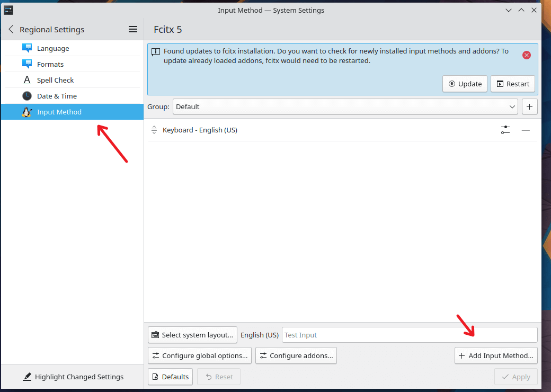The image size is (551, 392).
Task: Open the hamburger menu in sidebar header
Action: (133, 30)
